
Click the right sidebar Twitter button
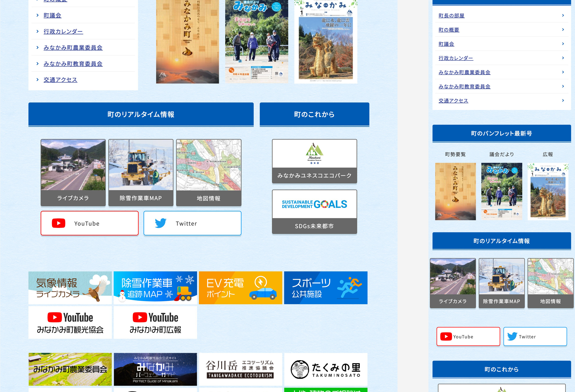(535, 337)
